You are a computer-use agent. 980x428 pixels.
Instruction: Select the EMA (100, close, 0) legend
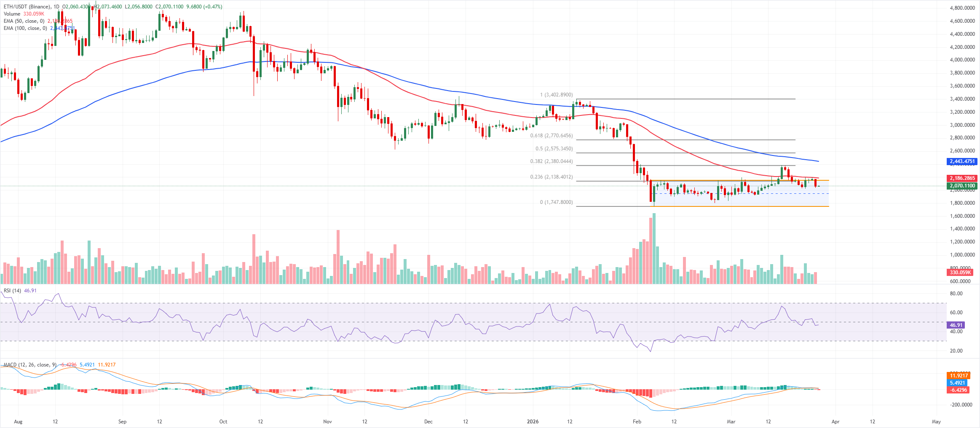pyautogui.click(x=25, y=28)
